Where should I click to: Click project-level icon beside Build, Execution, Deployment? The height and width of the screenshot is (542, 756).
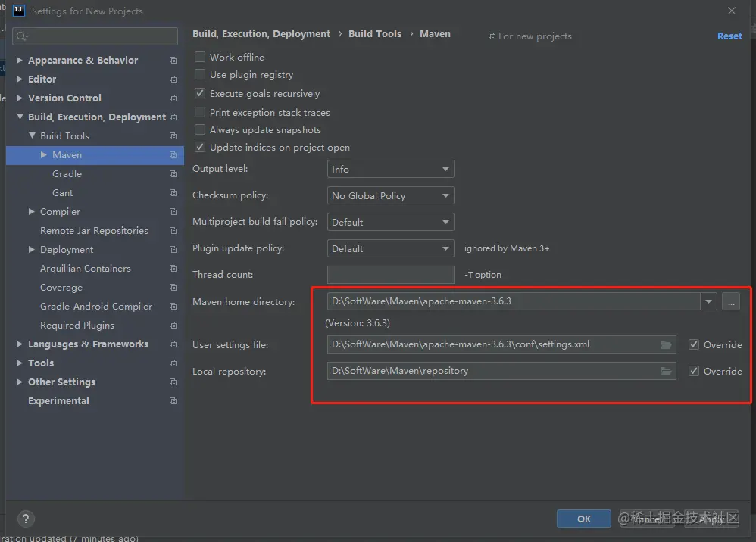pos(173,117)
